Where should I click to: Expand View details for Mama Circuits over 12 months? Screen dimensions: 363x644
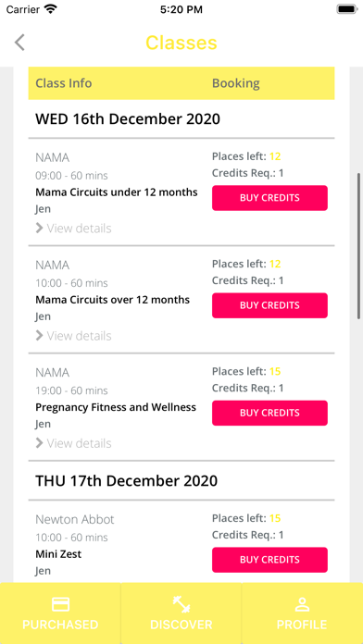click(x=73, y=336)
